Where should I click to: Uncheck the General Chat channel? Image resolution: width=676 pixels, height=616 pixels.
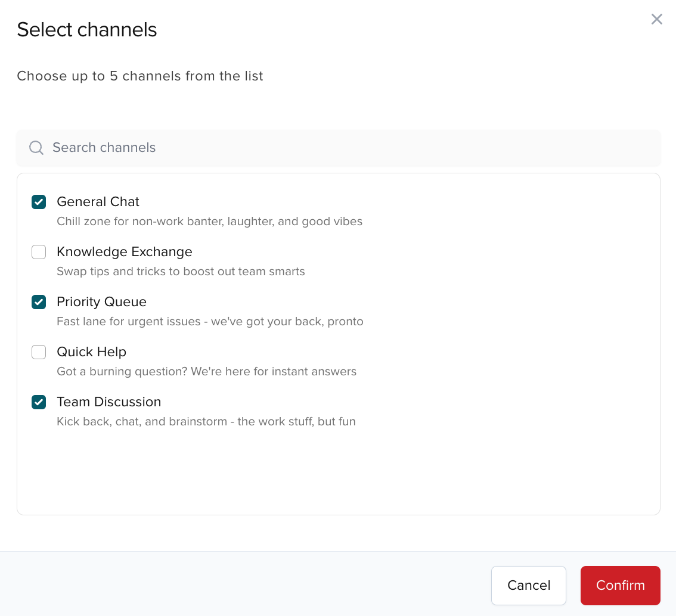38,202
